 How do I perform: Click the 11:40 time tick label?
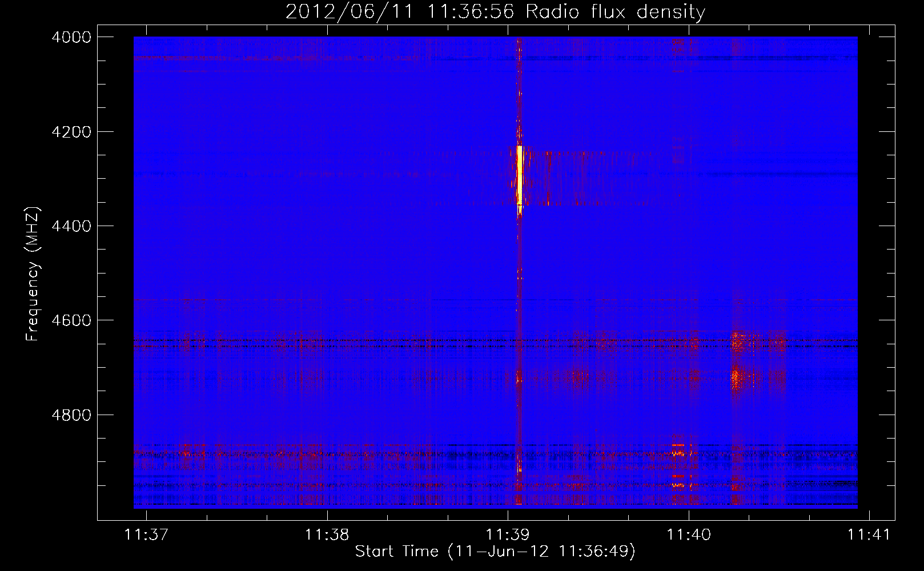click(x=689, y=534)
